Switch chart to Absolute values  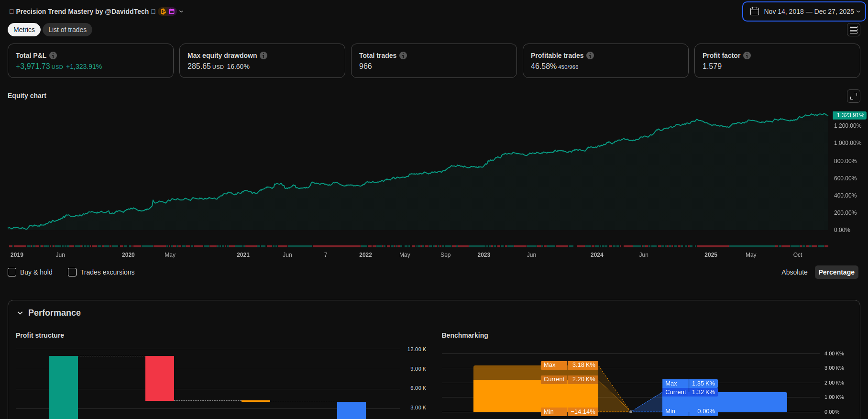tap(794, 272)
